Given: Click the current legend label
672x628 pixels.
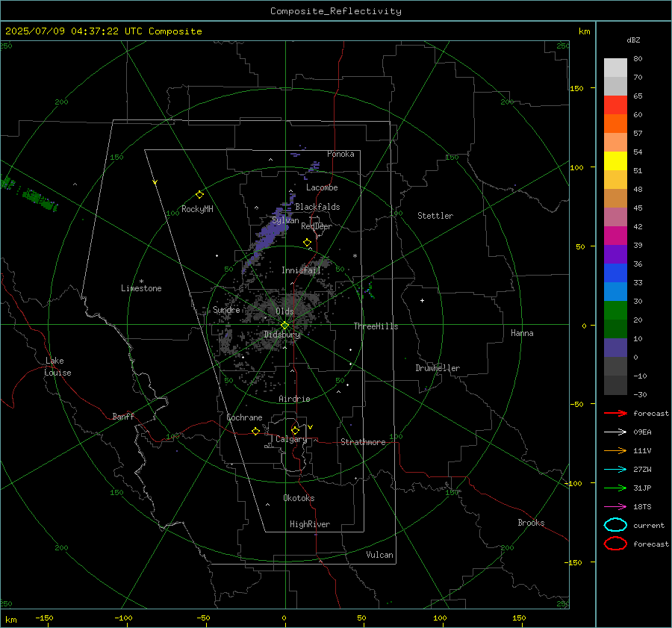Looking at the screenshot, I should [x=649, y=525].
